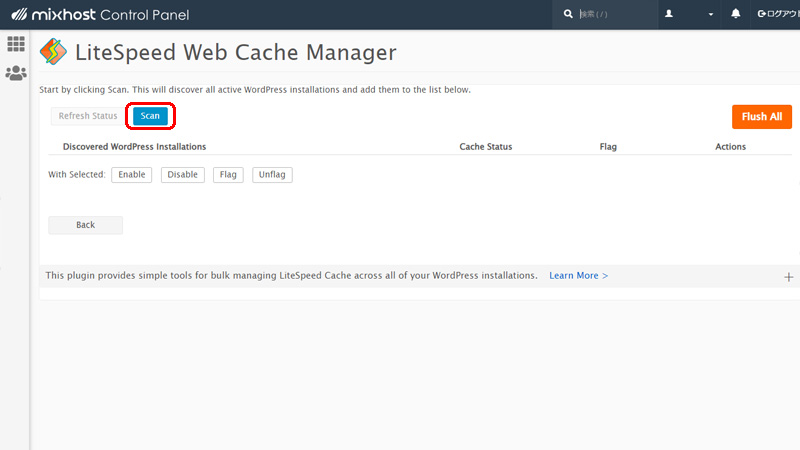The width and height of the screenshot is (800, 450).
Task: Click Enable for selected installations
Action: (x=132, y=174)
